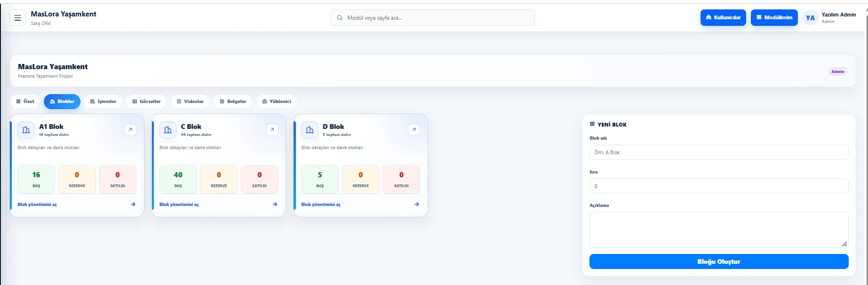Click the Açıklama text area
This screenshot has width=868, height=285.
[719, 230]
